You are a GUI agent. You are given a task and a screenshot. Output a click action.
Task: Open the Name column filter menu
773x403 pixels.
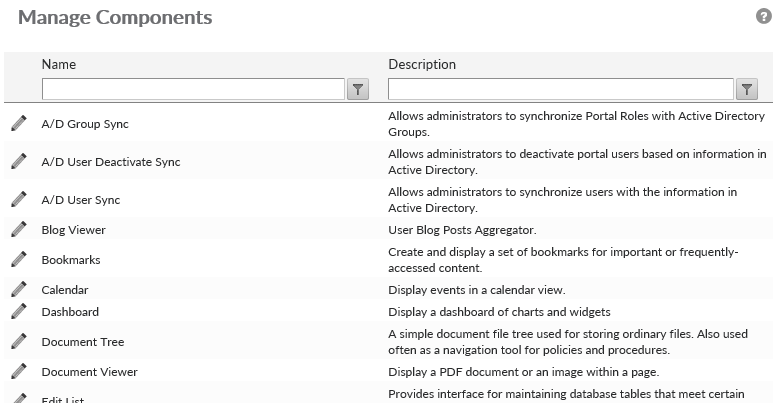[359, 90]
